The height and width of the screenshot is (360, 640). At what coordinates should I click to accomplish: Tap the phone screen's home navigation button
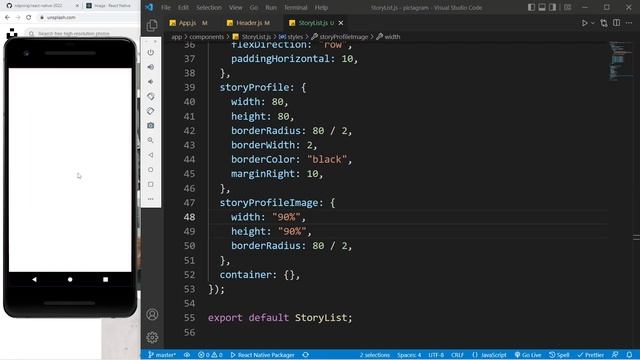[70, 280]
